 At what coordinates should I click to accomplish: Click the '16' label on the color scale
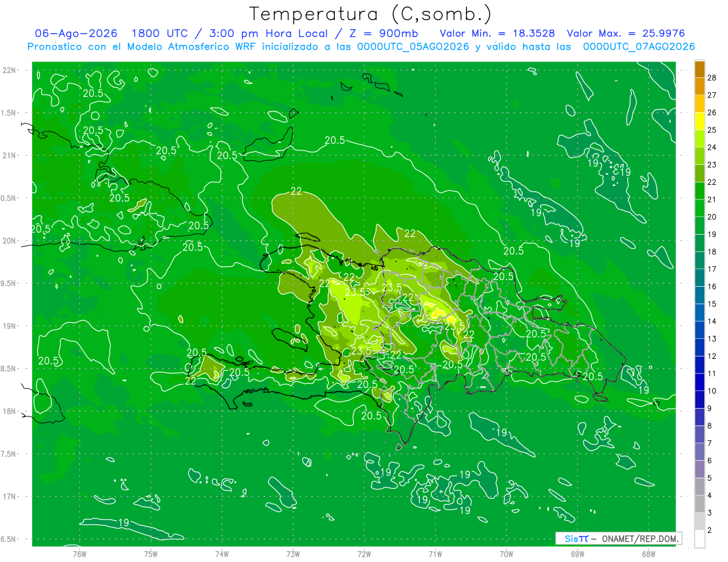pos(712,286)
